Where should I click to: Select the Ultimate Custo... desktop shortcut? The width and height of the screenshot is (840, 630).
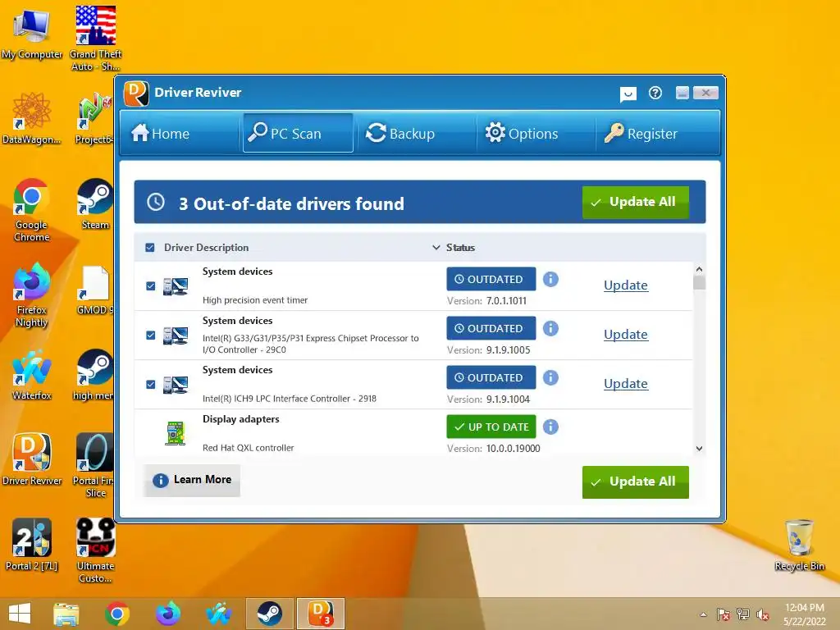[95, 550]
